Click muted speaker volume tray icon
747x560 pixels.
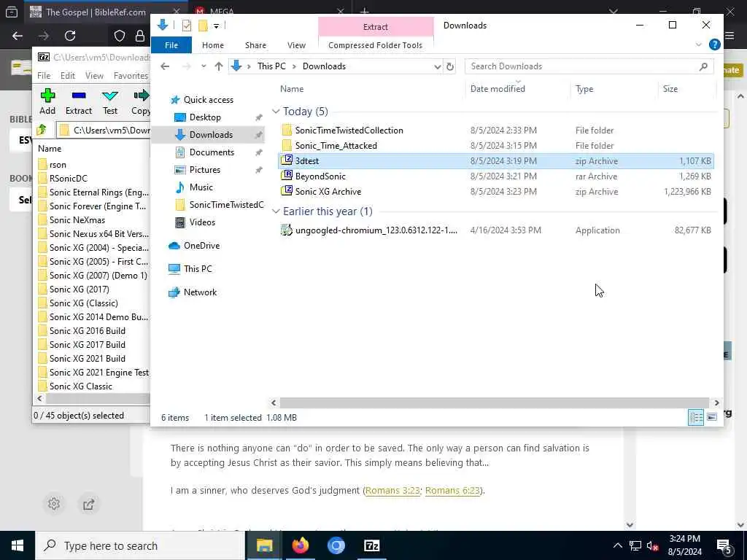tap(652, 545)
